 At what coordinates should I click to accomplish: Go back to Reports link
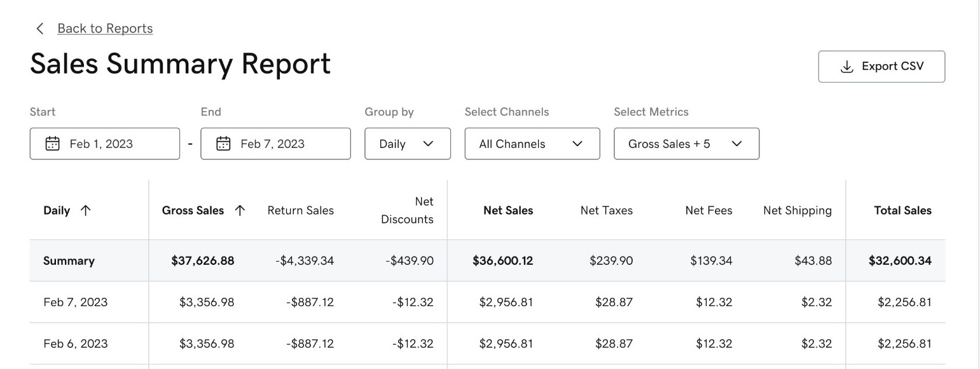(x=105, y=29)
